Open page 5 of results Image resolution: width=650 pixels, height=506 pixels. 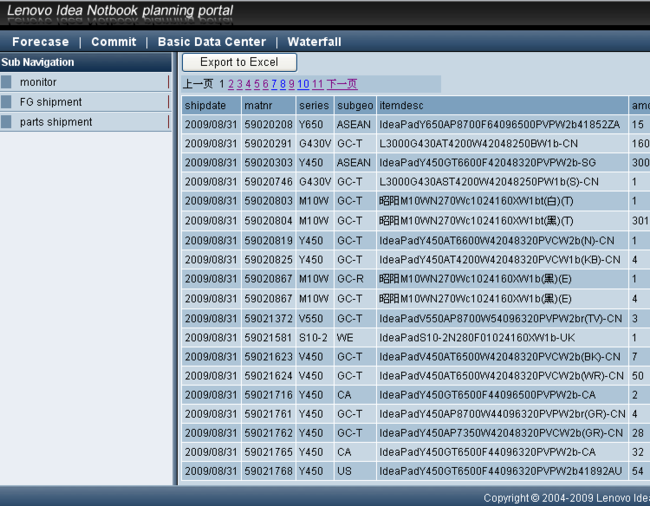tap(257, 84)
